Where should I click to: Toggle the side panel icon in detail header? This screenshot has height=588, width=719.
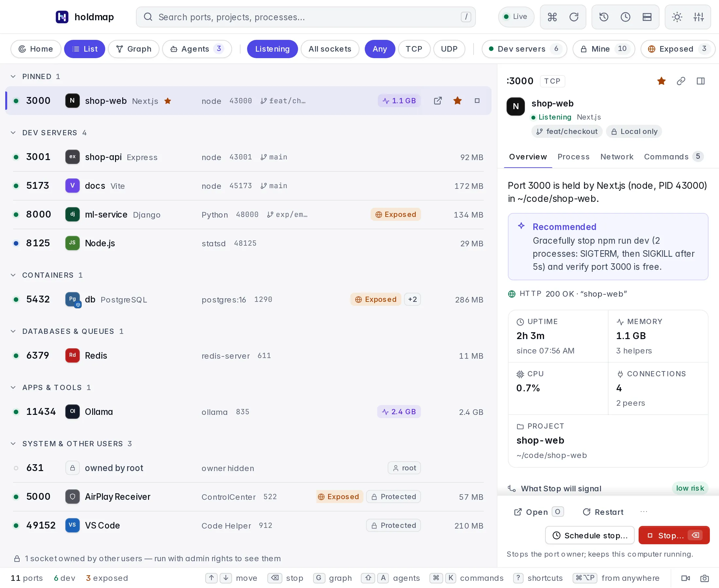click(701, 81)
